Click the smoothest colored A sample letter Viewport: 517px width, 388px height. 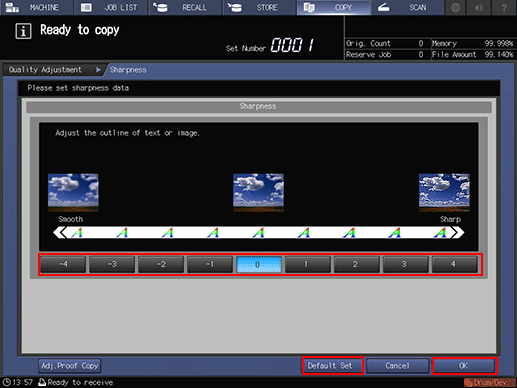76,232
